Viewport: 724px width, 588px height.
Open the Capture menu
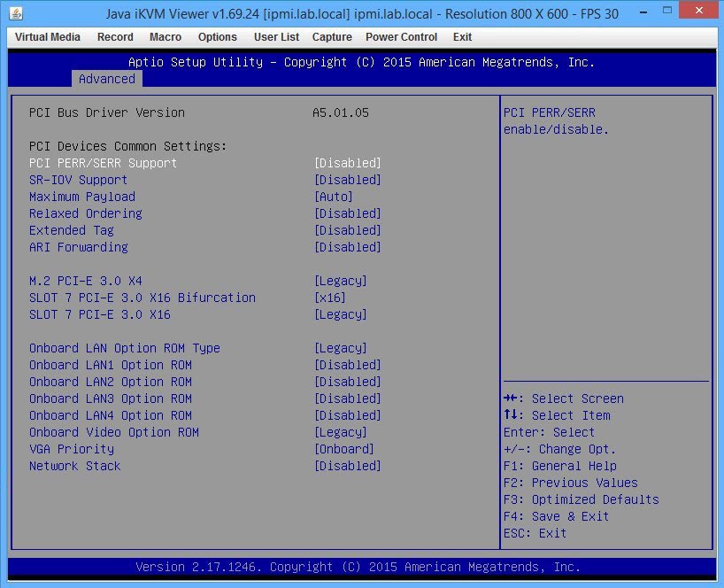pos(332,37)
